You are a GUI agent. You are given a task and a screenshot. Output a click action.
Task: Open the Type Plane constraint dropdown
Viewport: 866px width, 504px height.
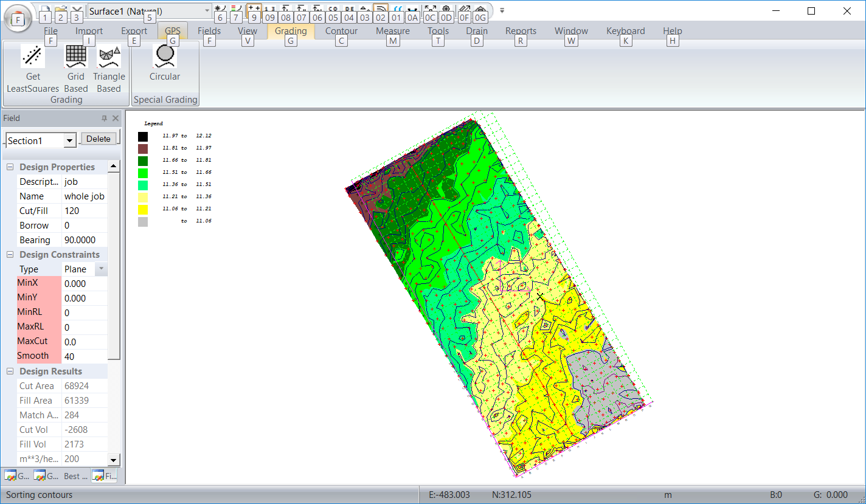pos(102,269)
